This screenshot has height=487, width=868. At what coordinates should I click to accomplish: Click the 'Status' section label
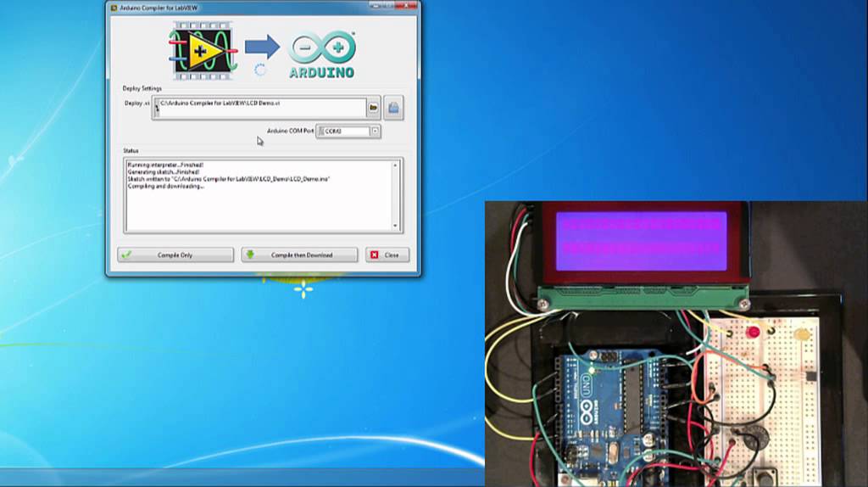pos(131,151)
